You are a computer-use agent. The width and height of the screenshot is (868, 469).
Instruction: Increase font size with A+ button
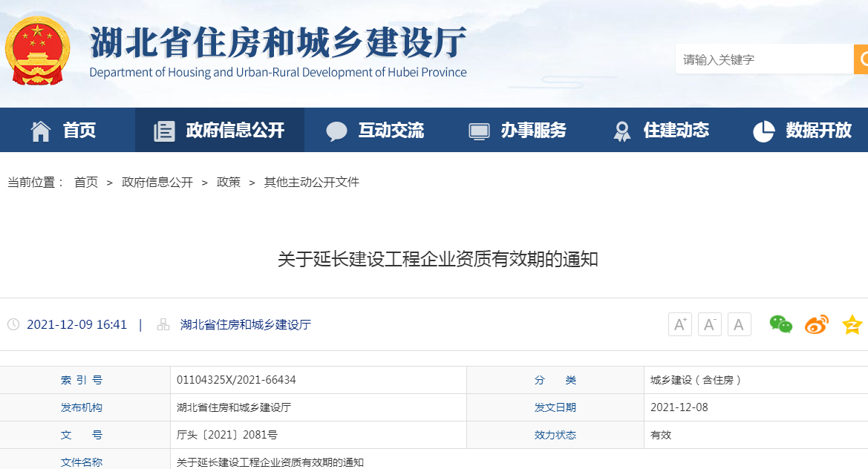click(x=679, y=324)
